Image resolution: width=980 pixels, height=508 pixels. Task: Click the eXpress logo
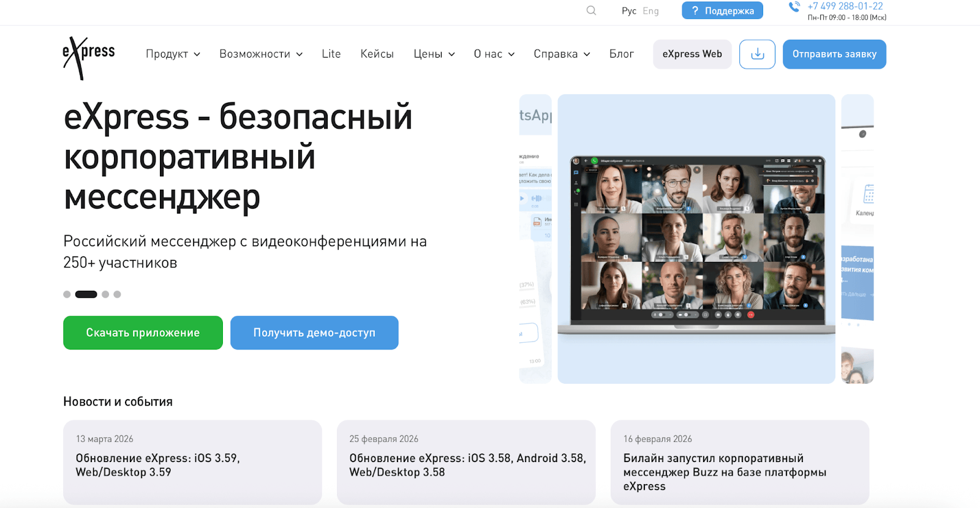[x=88, y=57]
